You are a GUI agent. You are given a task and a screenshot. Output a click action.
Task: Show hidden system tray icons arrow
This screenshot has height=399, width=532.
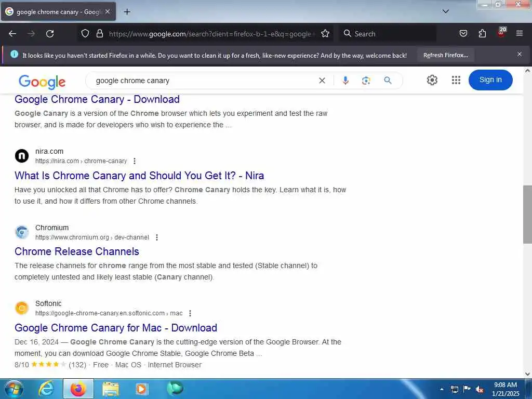[x=442, y=389]
